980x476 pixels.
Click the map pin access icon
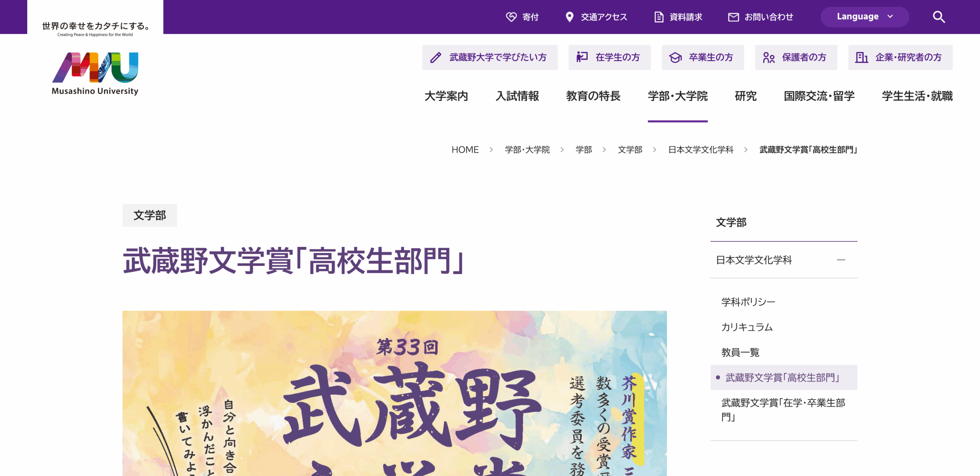click(570, 17)
